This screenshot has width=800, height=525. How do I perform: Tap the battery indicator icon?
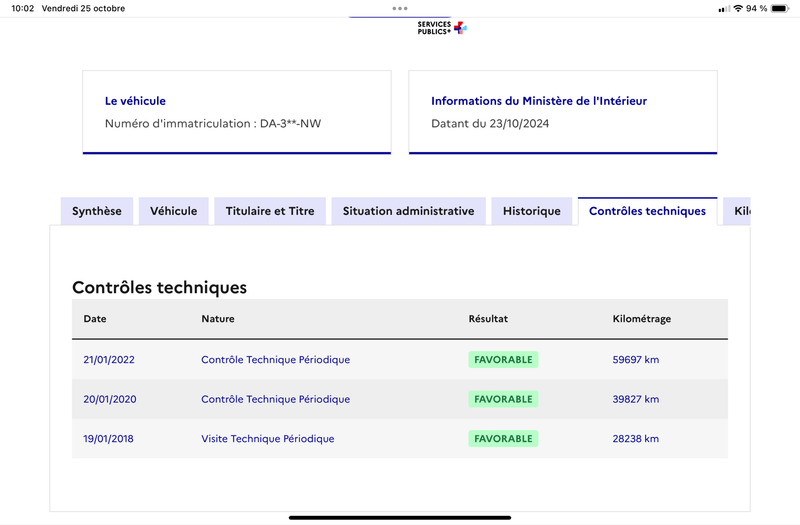[x=780, y=8]
